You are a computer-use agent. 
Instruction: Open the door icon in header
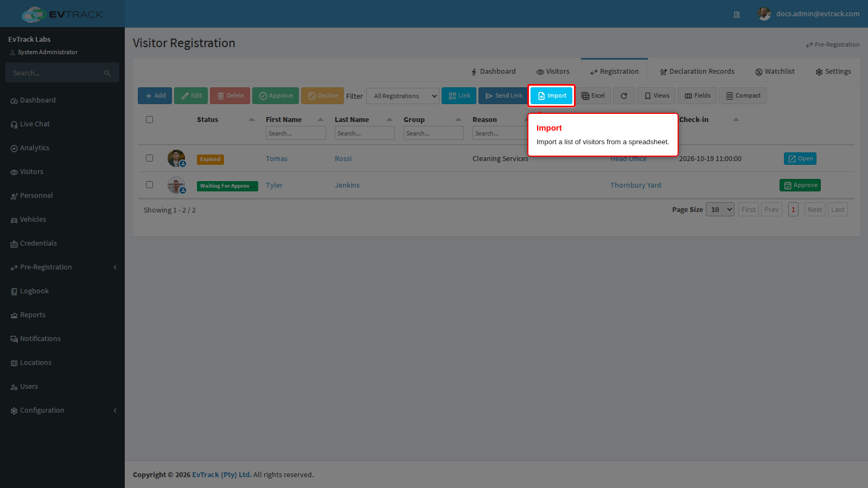pos(737,15)
